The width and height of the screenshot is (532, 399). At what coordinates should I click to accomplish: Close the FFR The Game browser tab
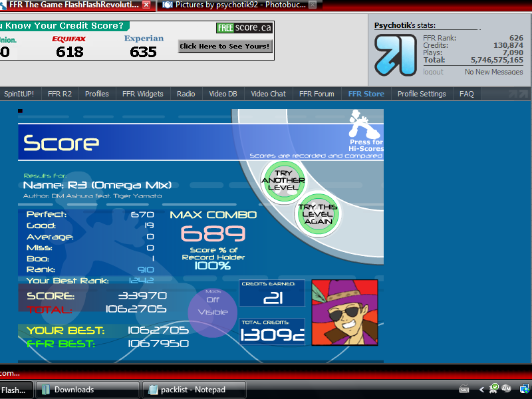146,5
